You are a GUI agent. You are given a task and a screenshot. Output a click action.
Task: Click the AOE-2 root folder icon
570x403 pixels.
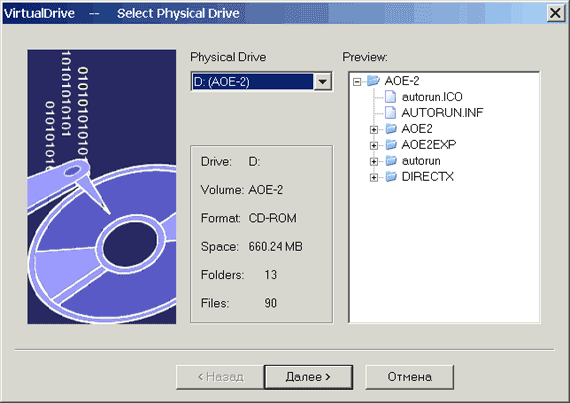(x=373, y=80)
